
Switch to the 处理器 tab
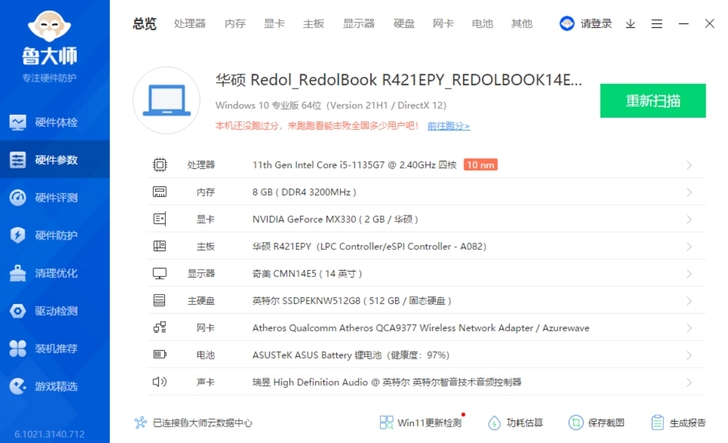click(x=190, y=23)
